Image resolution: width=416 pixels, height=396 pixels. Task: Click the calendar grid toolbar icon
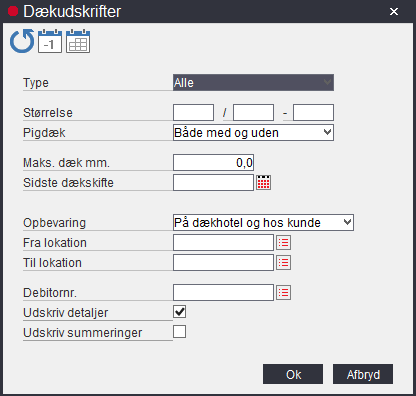click(x=78, y=41)
